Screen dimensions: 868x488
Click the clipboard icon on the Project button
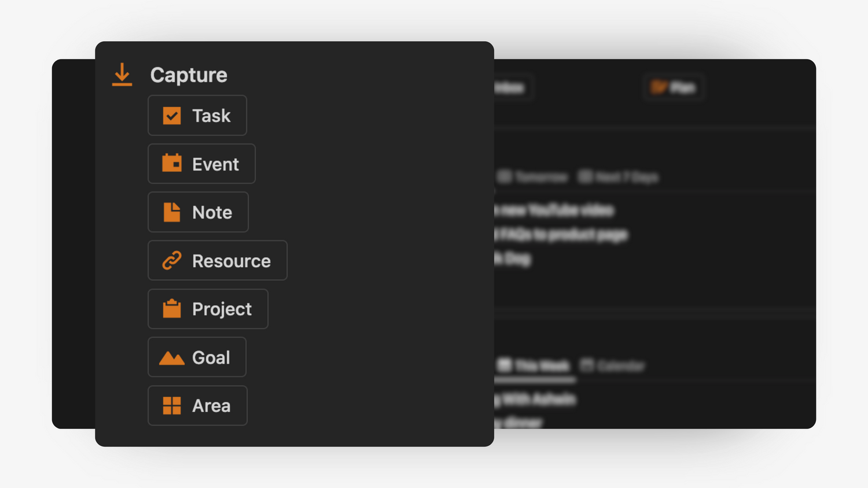point(172,309)
